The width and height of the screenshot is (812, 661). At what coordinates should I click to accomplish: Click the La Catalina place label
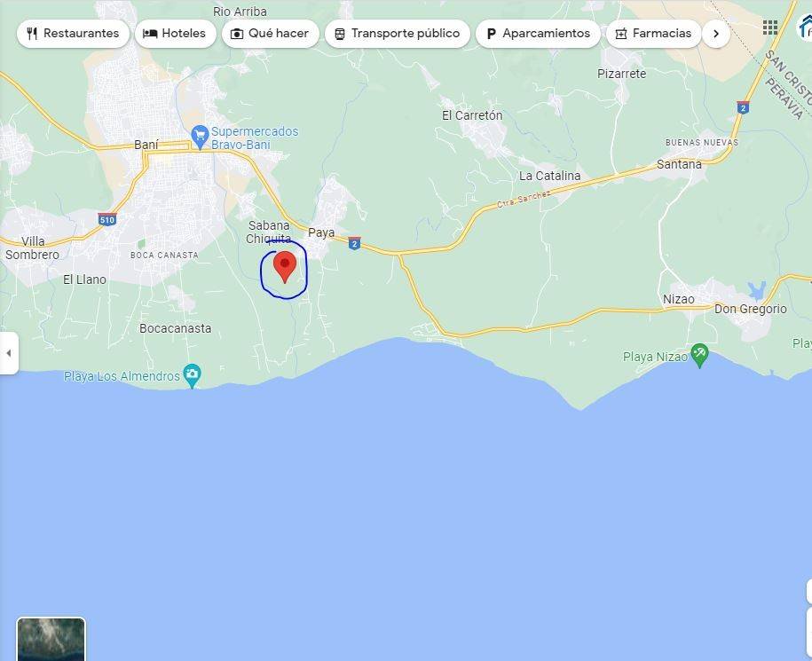[549, 176]
